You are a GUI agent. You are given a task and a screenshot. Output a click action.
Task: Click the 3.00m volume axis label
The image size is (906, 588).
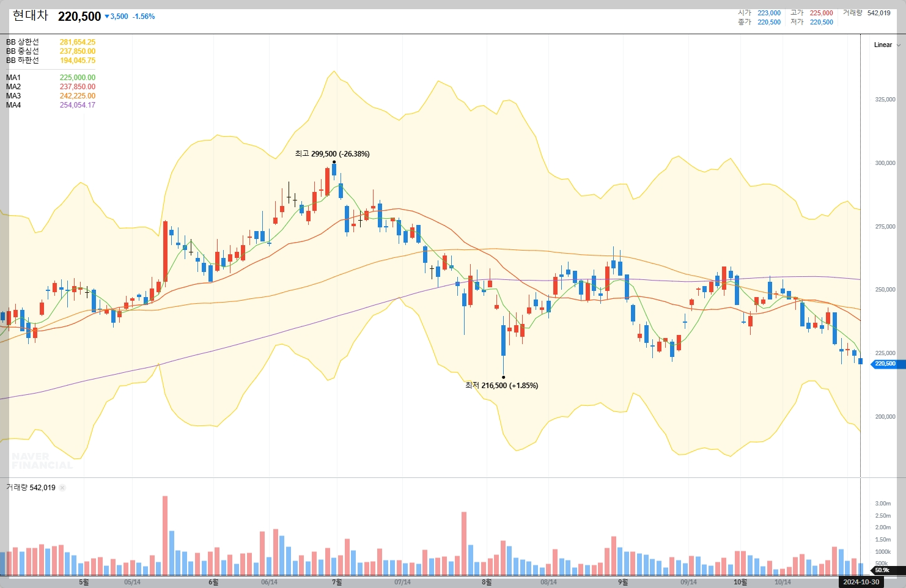point(883,504)
